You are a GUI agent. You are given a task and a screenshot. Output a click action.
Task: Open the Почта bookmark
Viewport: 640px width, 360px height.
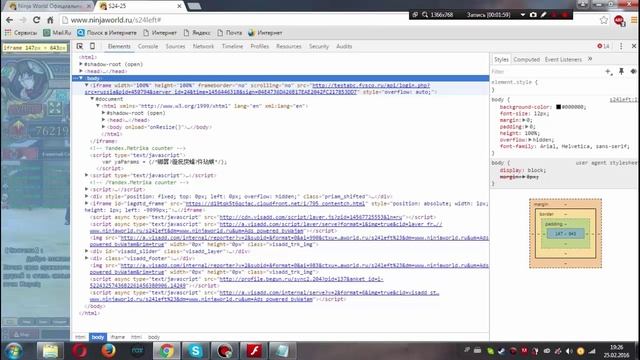pos(229,33)
